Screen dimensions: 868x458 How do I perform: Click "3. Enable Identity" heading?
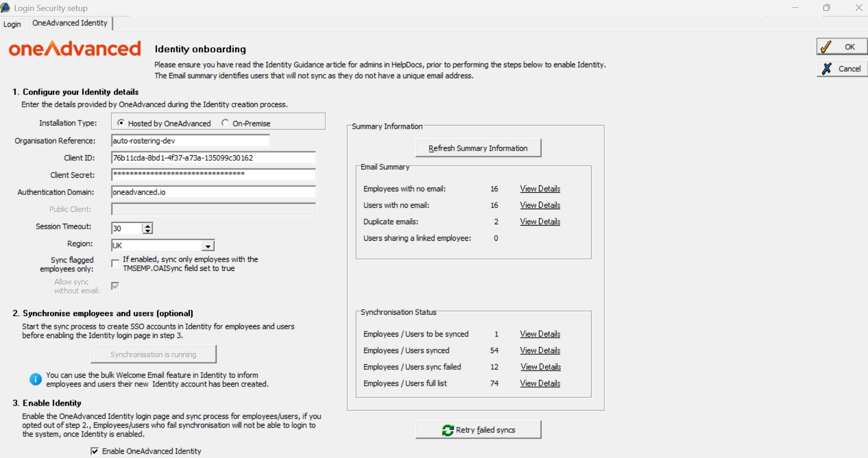47,403
